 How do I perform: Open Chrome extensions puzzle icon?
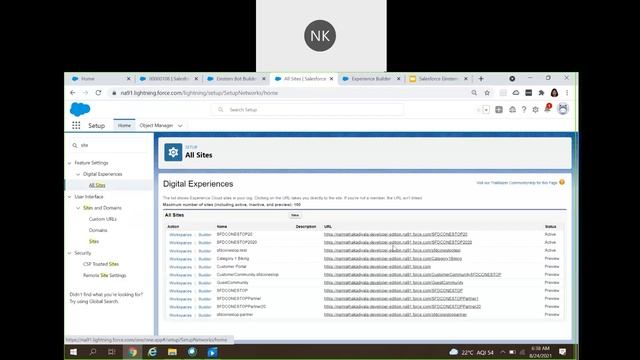coord(541,93)
